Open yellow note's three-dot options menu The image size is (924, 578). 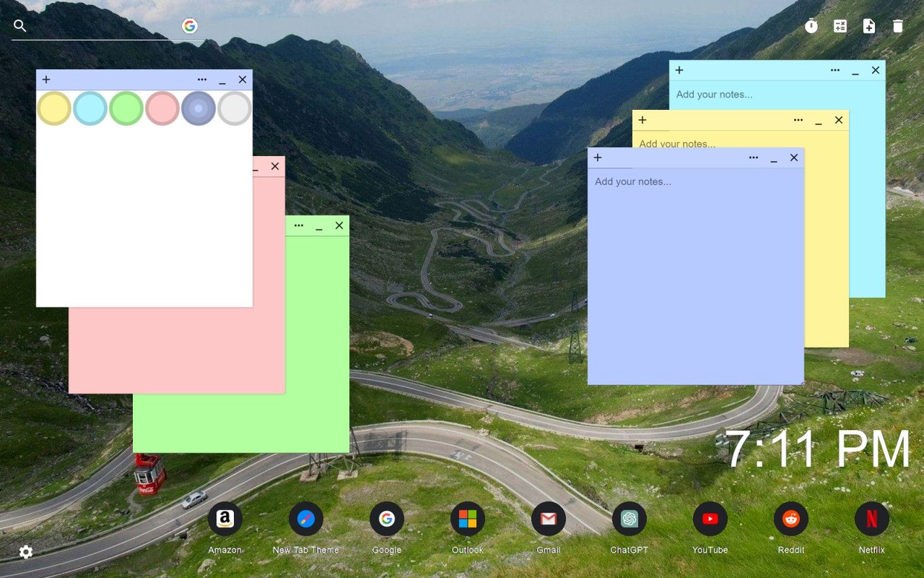798,120
